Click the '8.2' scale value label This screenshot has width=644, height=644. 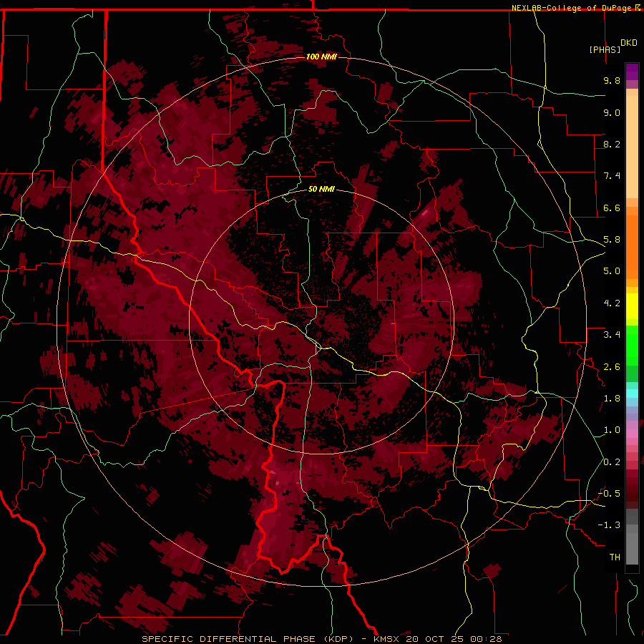click(x=612, y=144)
